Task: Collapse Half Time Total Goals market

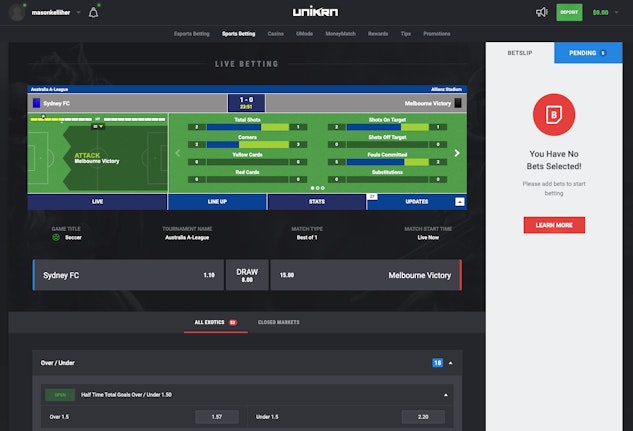Action: click(445, 395)
